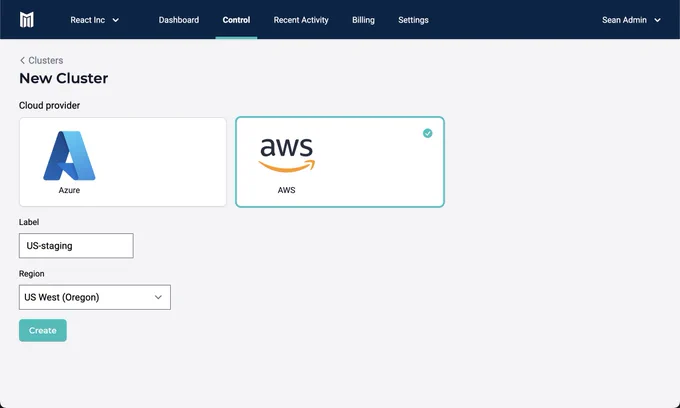This screenshot has width=680, height=408.
Task: Click the M logo in the header
Action: (x=26, y=20)
